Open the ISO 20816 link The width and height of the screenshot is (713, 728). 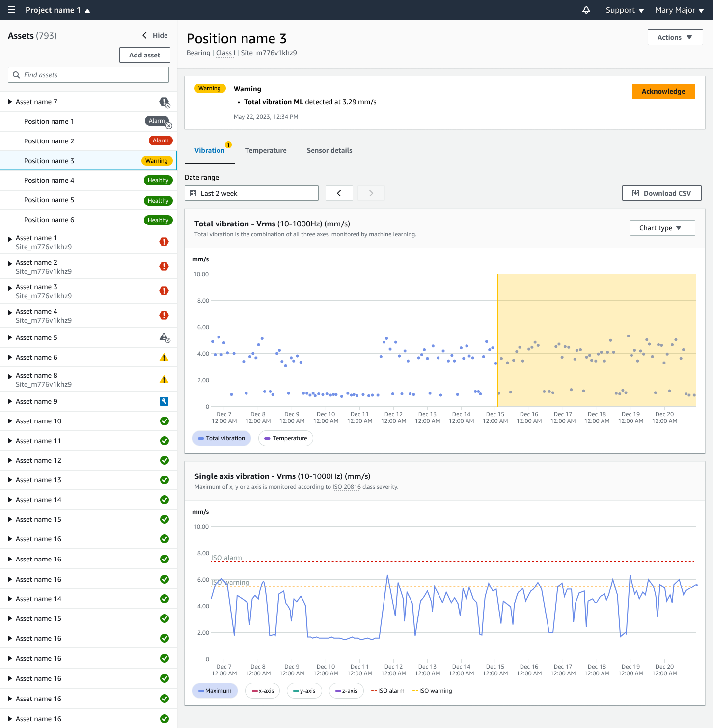[x=346, y=487]
